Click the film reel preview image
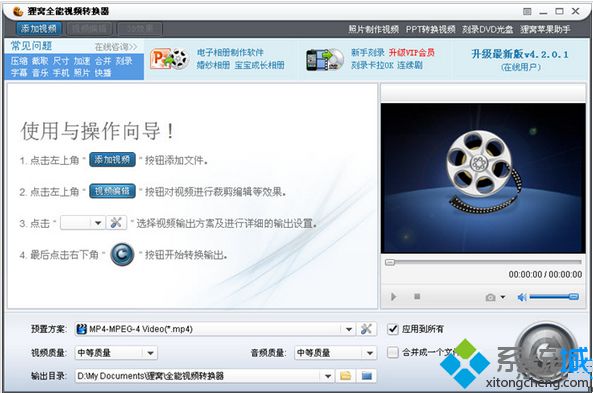This screenshot has width=593, height=393. [x=483, y=178]
